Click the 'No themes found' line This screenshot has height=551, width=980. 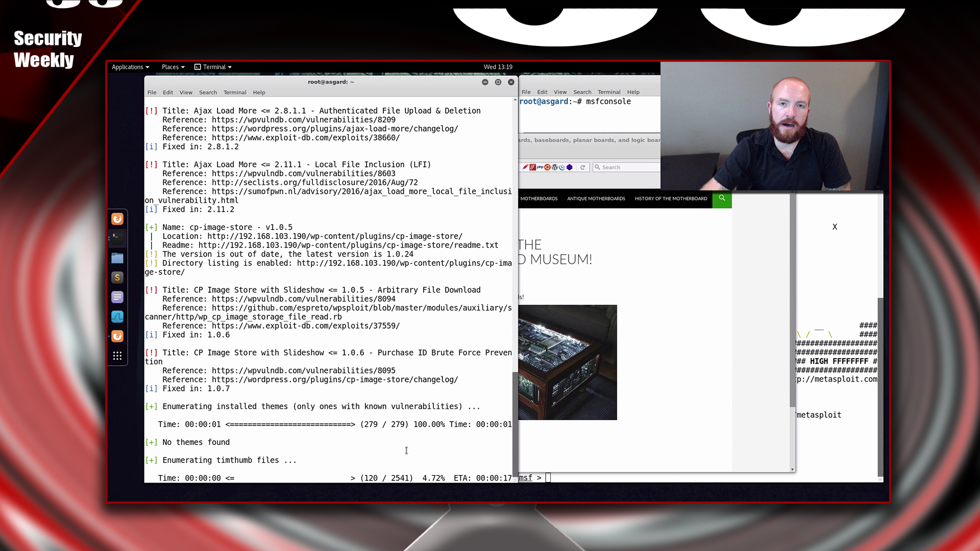pyautogui.click(x=187, y=442)
